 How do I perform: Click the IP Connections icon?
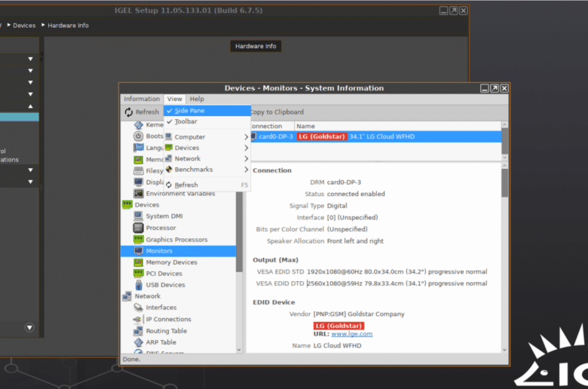[x=139, y=319]
